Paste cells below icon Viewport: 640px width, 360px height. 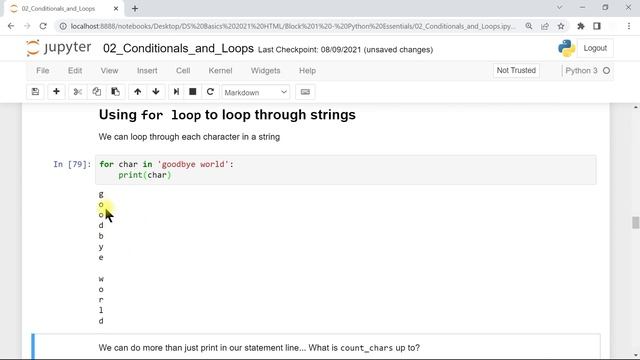pos(116,92)
